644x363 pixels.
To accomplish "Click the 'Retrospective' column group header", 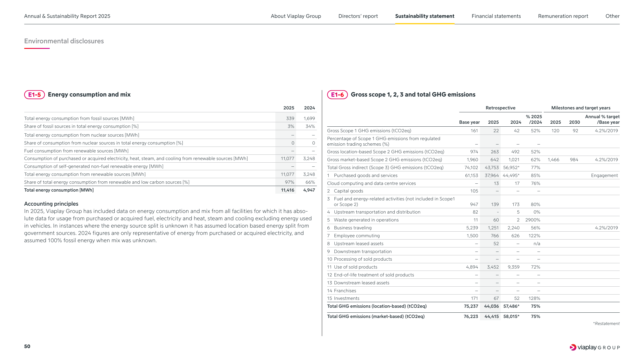I will point(500,108).
